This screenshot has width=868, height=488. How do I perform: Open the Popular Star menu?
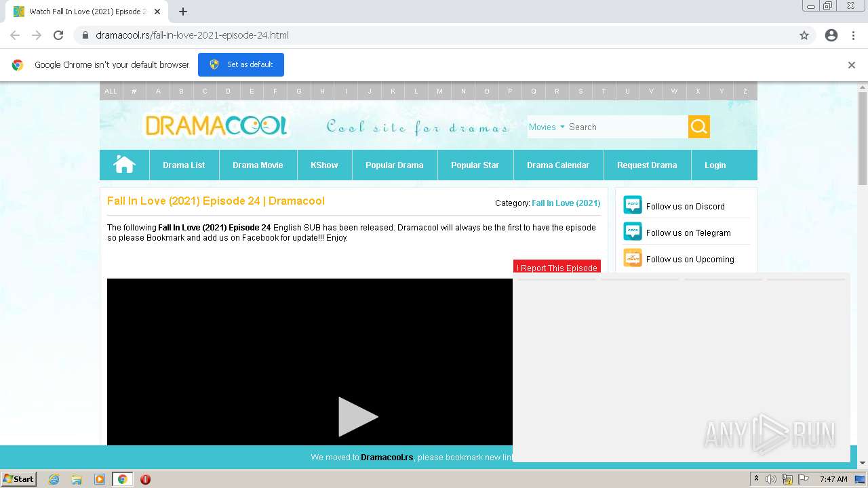click(475, 165)
